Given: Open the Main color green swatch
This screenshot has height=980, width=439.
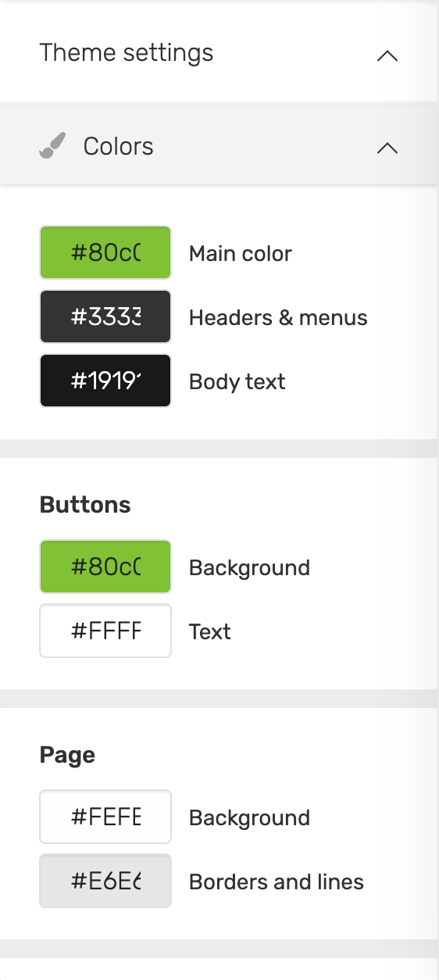Looking at the screenshot, I should (105, 253).
